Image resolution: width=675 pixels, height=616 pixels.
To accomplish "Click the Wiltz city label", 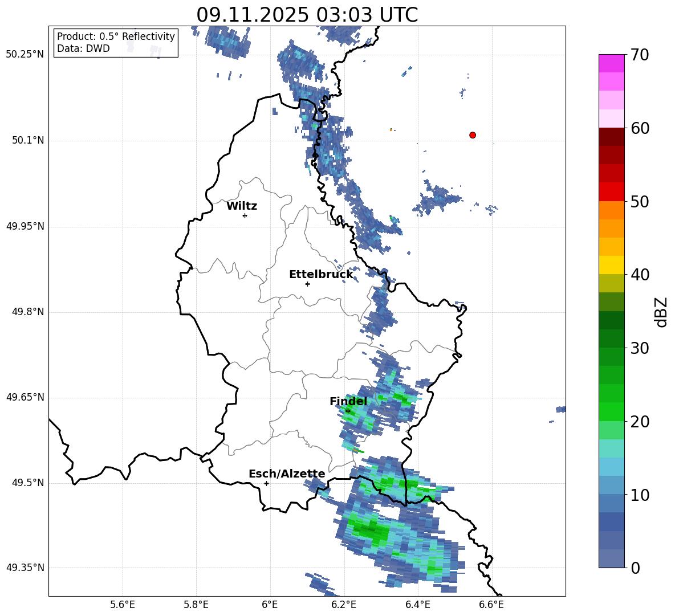I will tap(242, 206).
